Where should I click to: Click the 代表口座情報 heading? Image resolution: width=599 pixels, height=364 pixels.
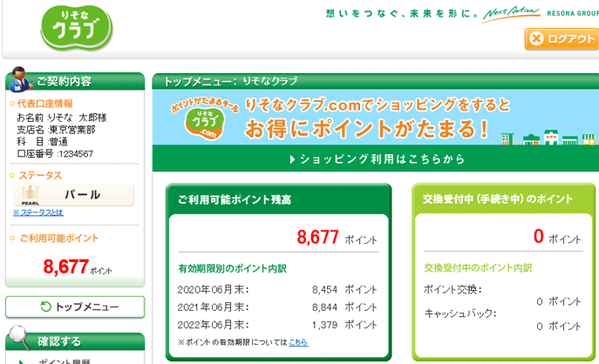pos(44,104)
